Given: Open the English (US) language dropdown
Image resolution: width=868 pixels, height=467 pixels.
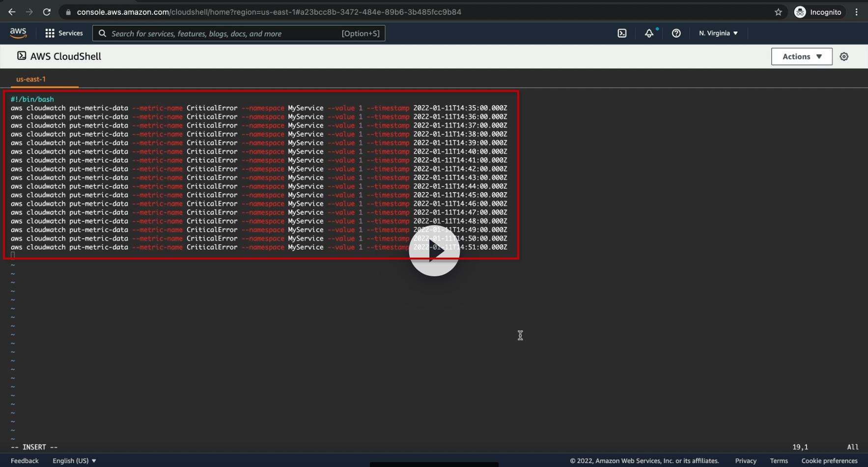Looking at the screenshot, I should 74,461.
